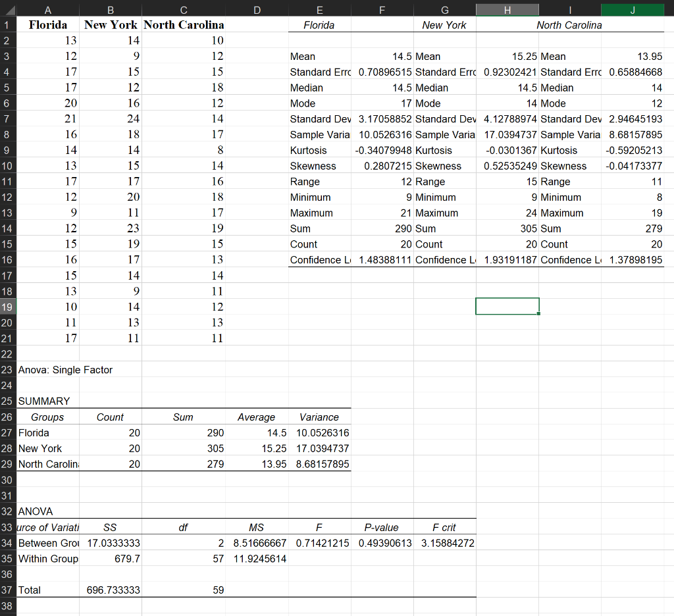Select Florida mean value 14.5 in row 3
This screenshot has width=674, height=616.
tap(402, 57)
